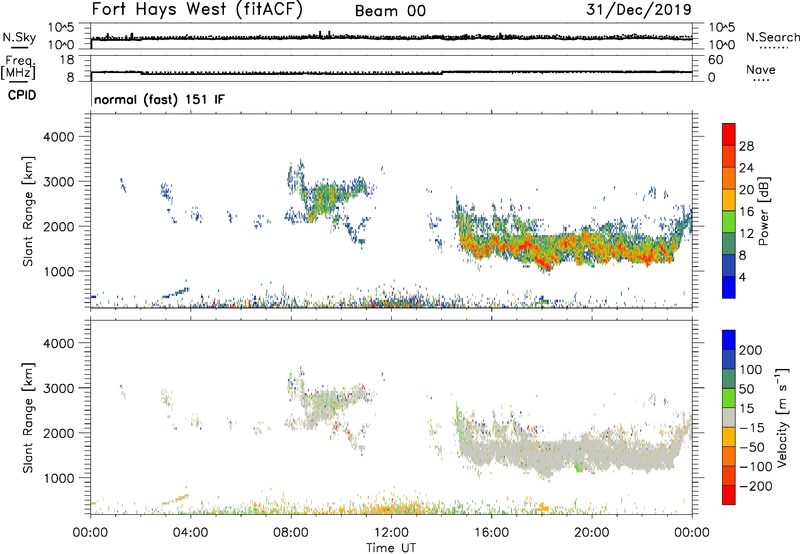Screen dimensions: 800x554
Task: Click the date '31/Dec/2019'
Action: point(639,10)
